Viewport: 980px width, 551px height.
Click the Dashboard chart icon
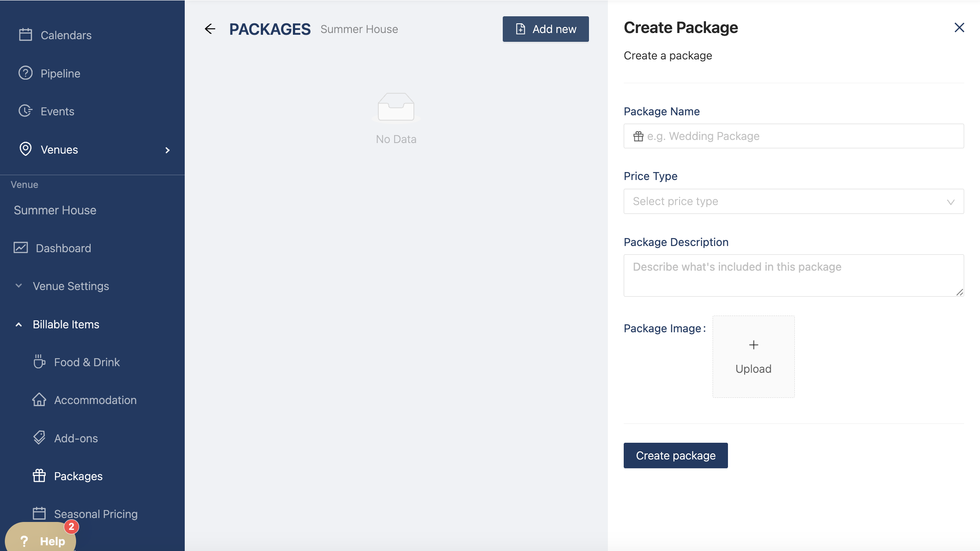pos(21,248)
